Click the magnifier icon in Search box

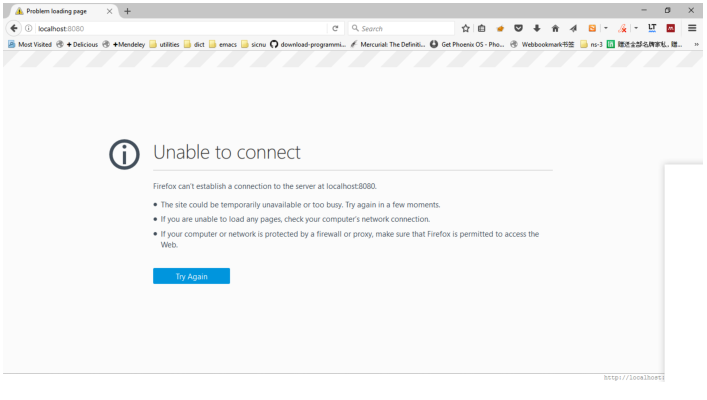[355, 28]
